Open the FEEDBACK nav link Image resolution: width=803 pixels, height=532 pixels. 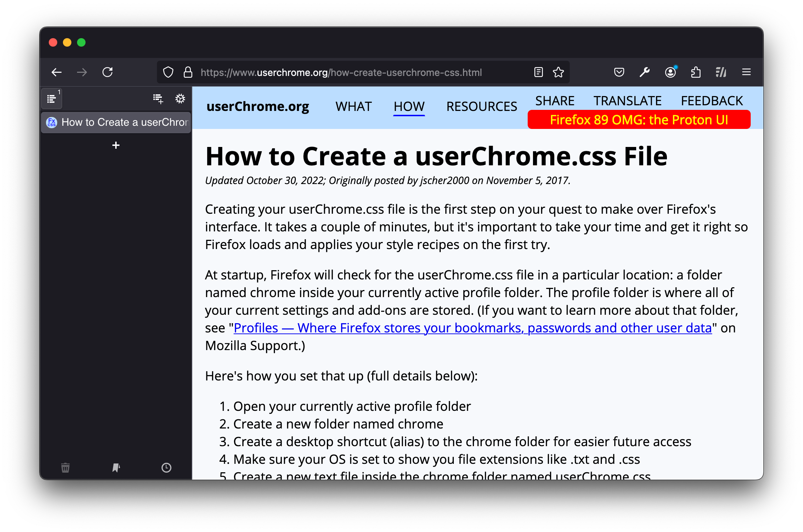712,101
